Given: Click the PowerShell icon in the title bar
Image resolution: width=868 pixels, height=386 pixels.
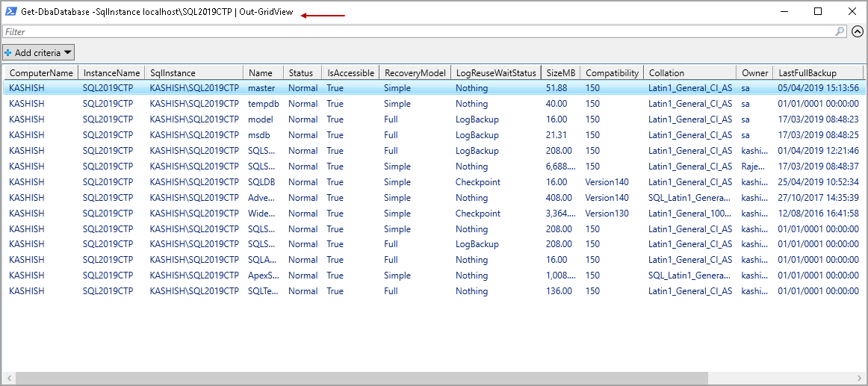Looking at the screenshot, I should coord(12,11).
